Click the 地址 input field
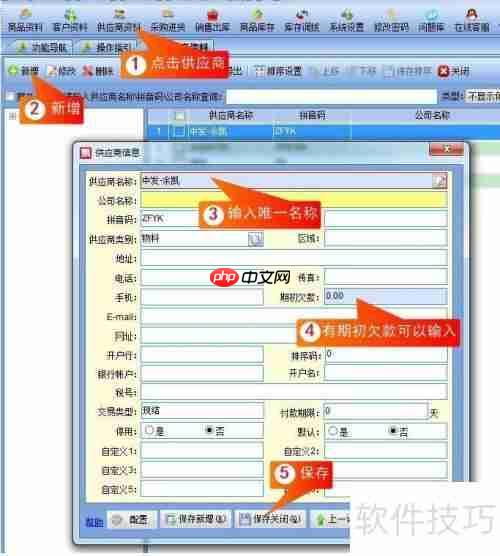This screenshot has height=556, width=500. 294,258
